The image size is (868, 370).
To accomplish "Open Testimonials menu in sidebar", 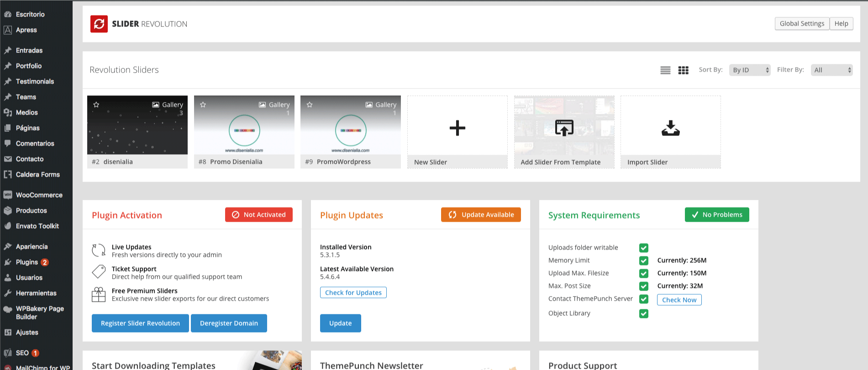I will pyautogui.click(x=36, y=81).
